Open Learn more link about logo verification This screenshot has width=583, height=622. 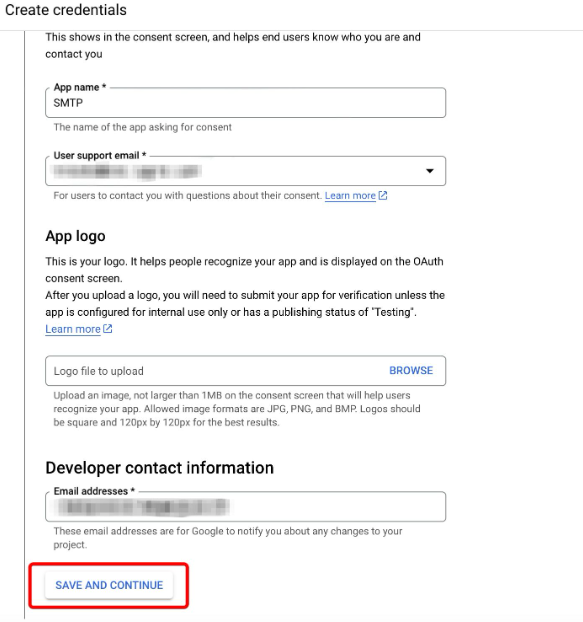pos(73,329)
